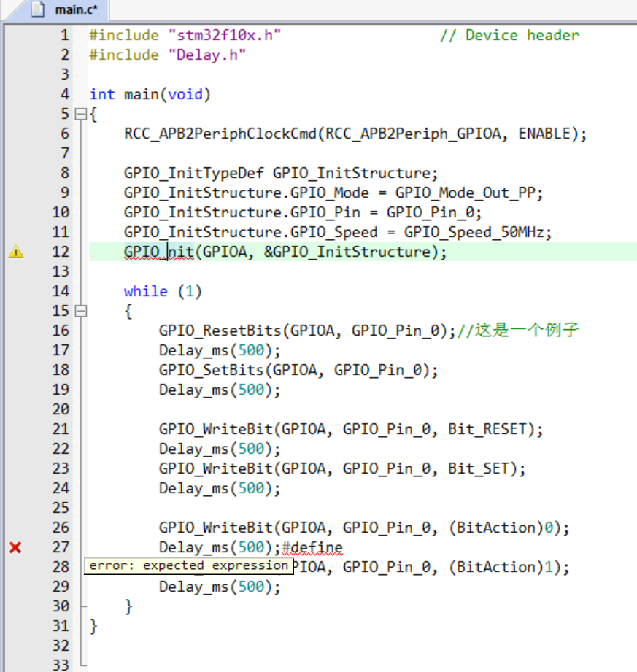Click GPIO_ResetBits on line 16

click(220, 331)
